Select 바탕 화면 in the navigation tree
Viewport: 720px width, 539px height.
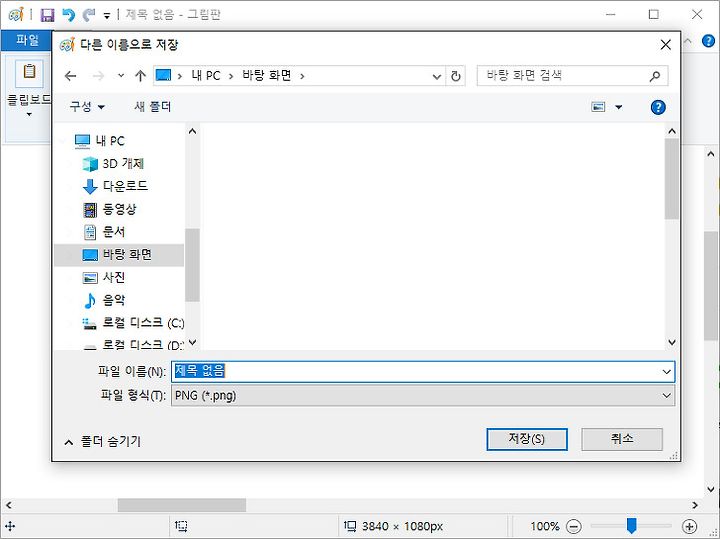click(x=119, y=255)
